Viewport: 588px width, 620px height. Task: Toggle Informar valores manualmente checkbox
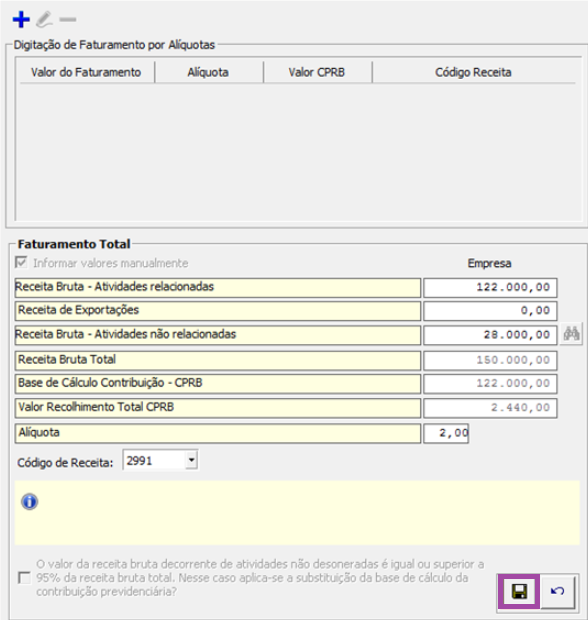click(21, 263)
